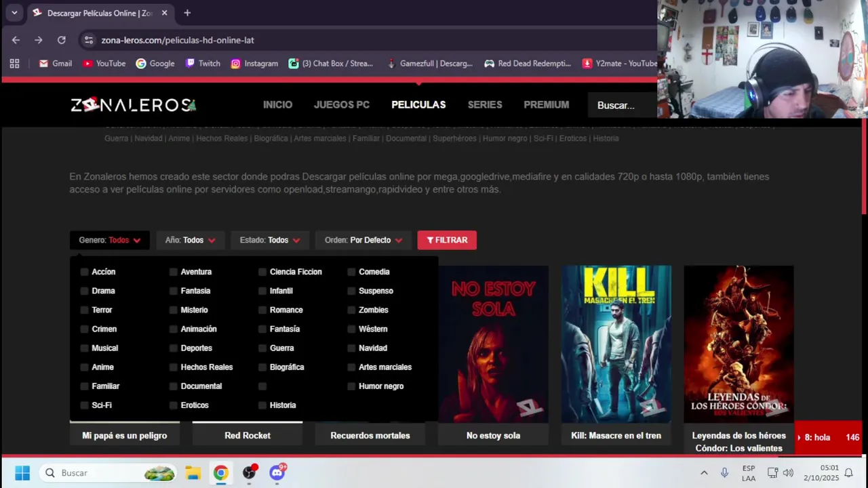Go back with the browser back arrow
The height and width of the screenshot is (488, 868).
coord(16,40)
